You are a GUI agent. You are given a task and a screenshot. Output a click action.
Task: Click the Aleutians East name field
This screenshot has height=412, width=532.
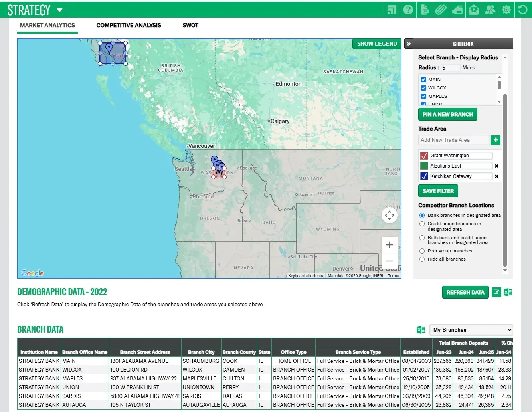(461, 166)
